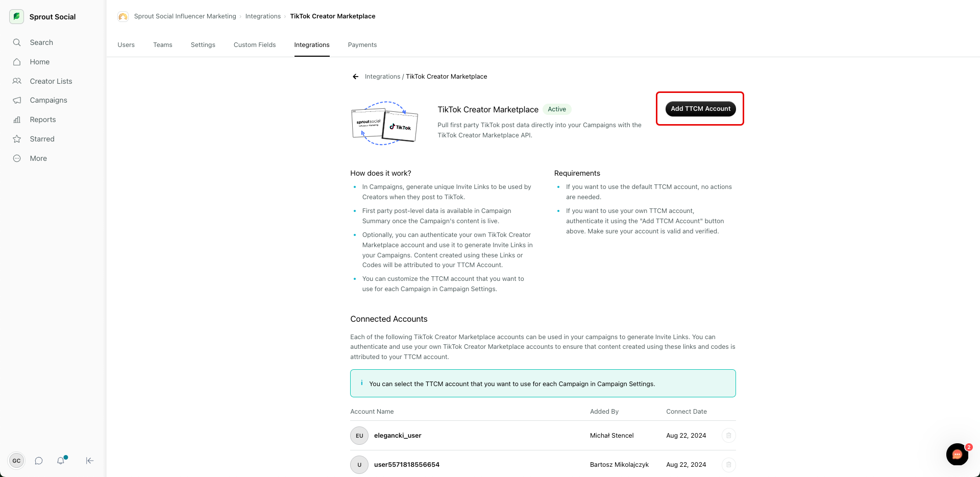The width and height of the screenshot is (980, 477).
Task: Click the back arrow next to Integrations
Action: pyautogui.click(x=355, y=77)
